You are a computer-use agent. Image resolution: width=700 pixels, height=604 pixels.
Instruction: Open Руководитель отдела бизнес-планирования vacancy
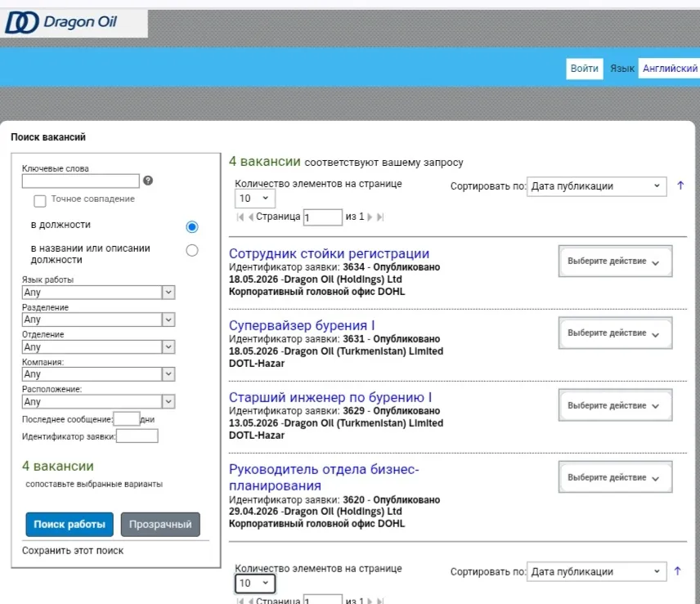coord(324,476)
